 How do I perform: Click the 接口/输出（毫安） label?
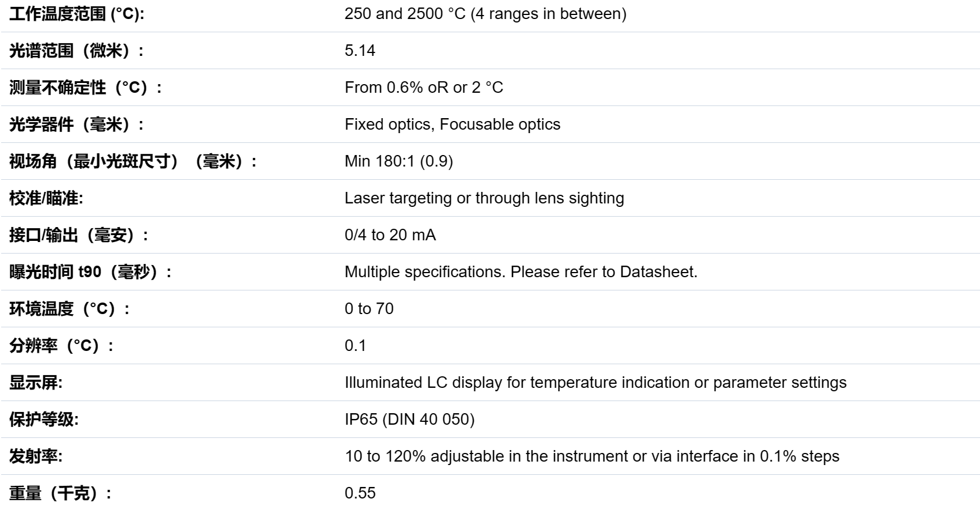79,235
